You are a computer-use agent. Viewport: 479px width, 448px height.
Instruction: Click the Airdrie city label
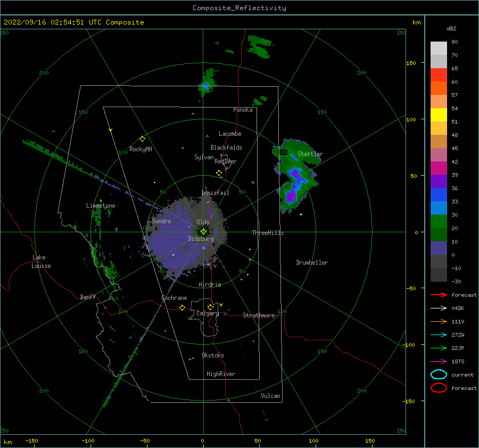(x=210, y=284)
